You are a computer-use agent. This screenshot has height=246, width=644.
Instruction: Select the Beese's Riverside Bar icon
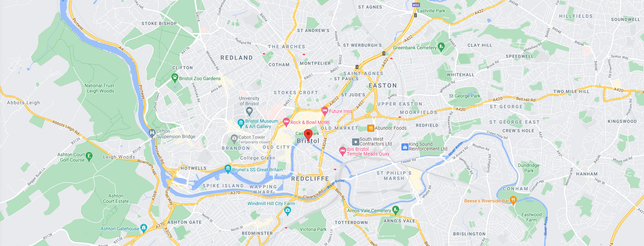point(513,200)
